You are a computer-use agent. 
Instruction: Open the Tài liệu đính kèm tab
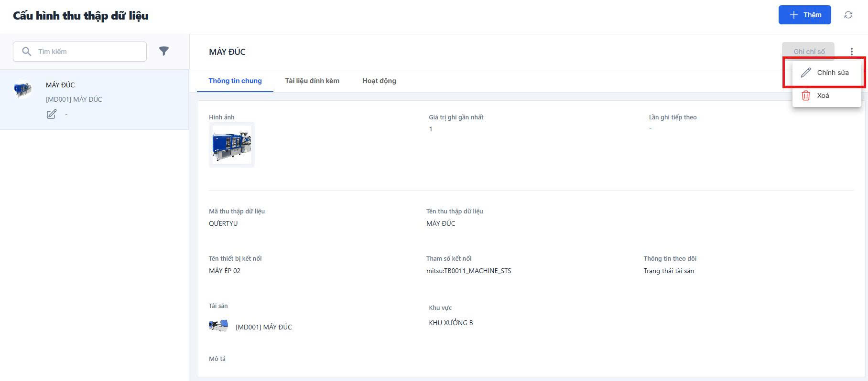312,81
